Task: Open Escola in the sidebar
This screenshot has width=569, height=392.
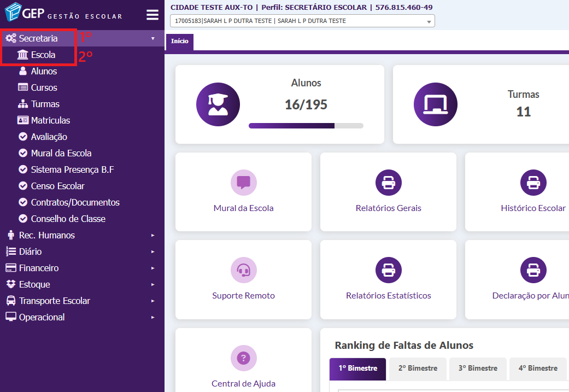Action: (43, 55)
